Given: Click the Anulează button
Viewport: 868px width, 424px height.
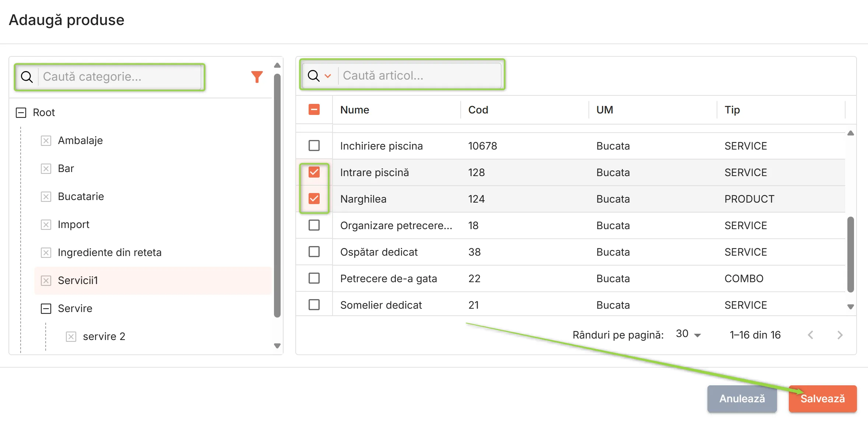Looking at the screenshot, I should point(742,399).
